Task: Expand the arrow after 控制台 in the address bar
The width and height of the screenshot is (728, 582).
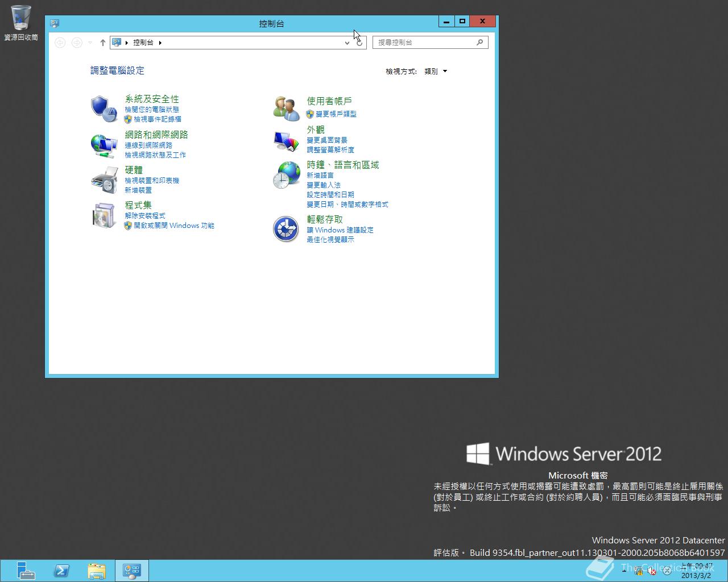Action: tap(160, 43)
